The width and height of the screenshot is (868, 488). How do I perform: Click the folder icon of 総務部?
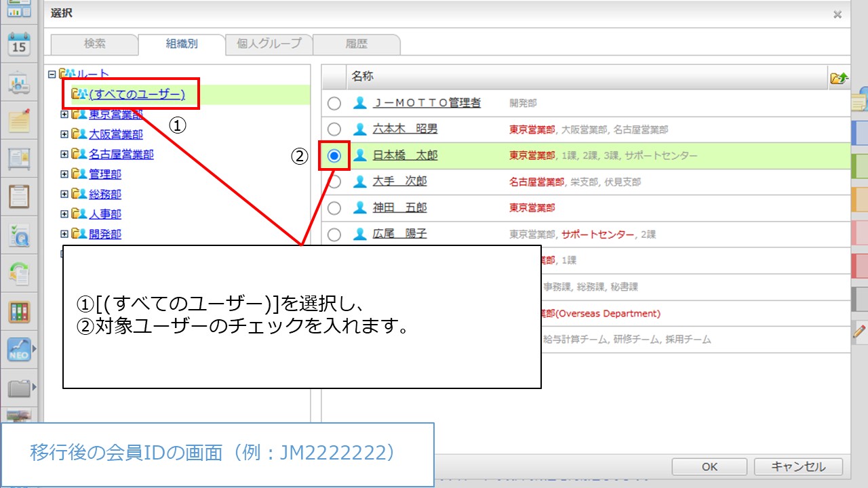tap(79, 195)
